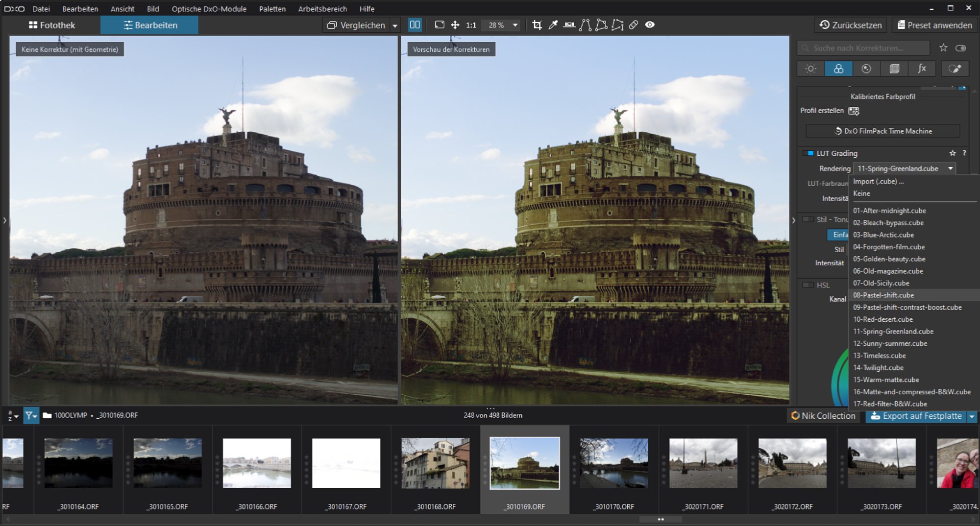980x526 pixels.
Task: Open Local Adjustments brush tab
Action: pos(955,69)
